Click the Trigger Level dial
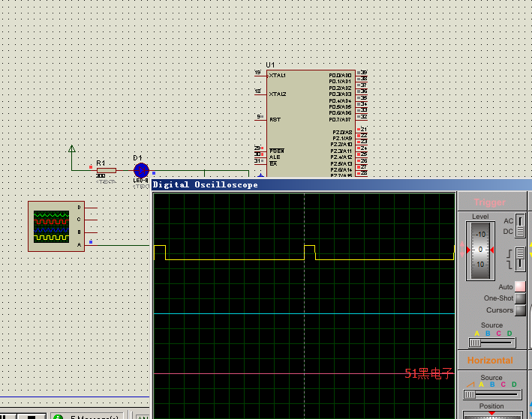 [480, 250]
